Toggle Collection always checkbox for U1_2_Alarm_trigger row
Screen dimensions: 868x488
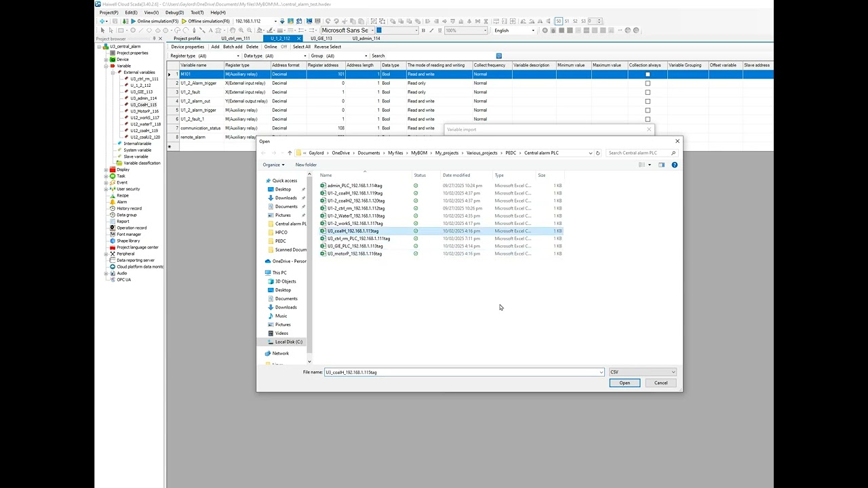(x=648, y=83)
